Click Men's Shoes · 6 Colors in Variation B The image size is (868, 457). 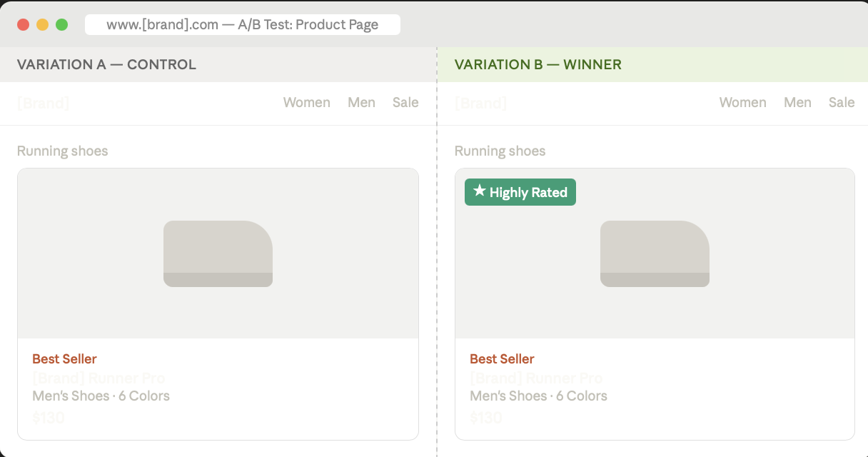click(x=538, y=396)
